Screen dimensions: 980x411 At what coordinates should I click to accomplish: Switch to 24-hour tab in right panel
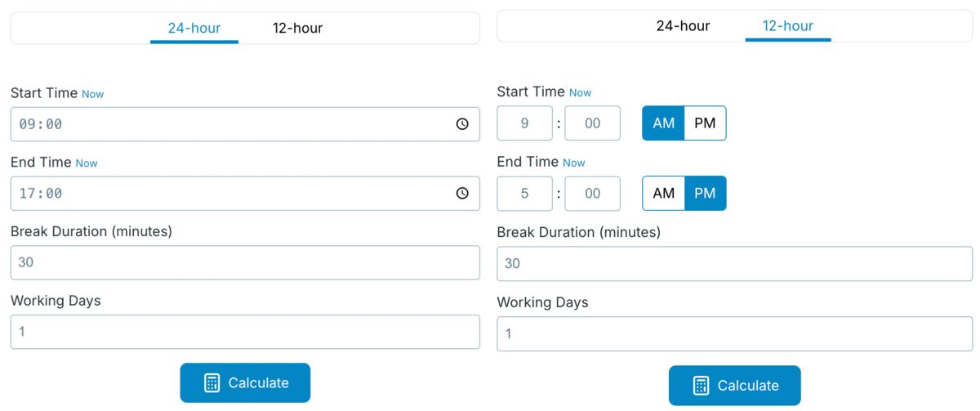tap(683, 25)
